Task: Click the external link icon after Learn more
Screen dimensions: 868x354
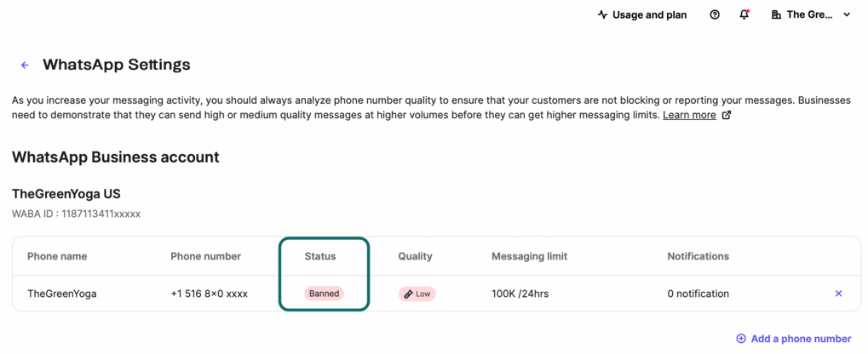Action: coord(727,116)
